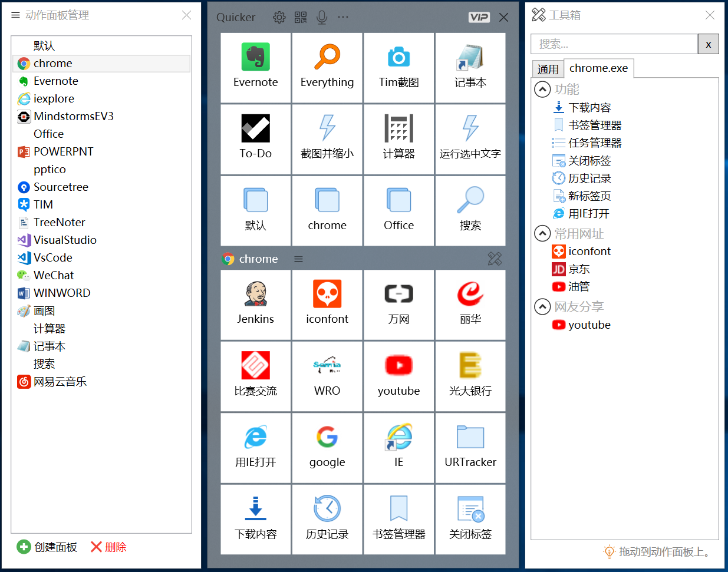Image resolution: width=728 pixels, height=572 pixels.
Task: Click the VIP badge
Action: coord(479,17)
